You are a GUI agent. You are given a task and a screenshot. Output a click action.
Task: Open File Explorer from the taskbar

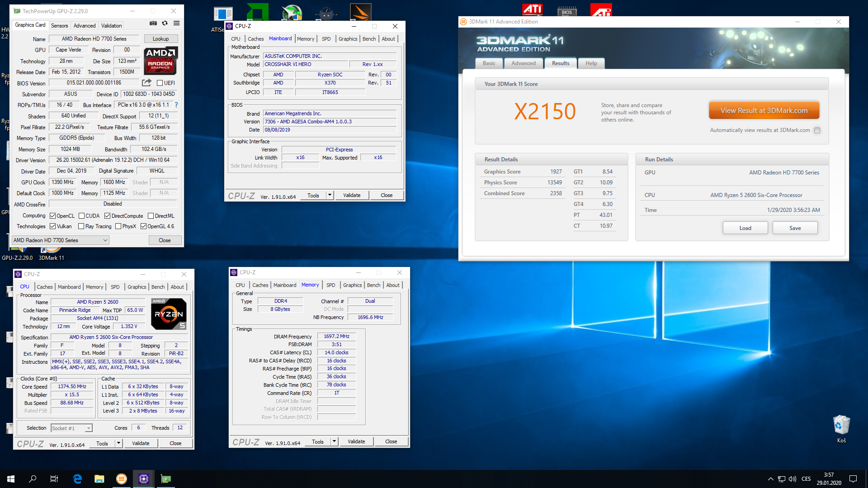click(99, 479)
